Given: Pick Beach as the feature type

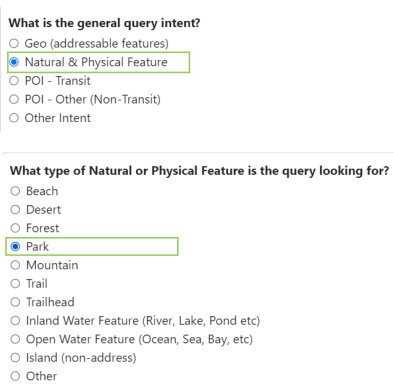Looking at the screenshot, I should (x=15, y=191).
